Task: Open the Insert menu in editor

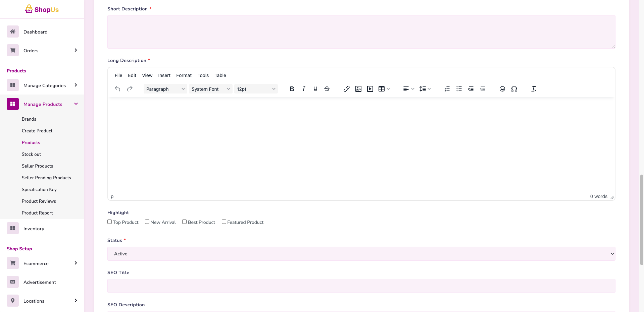Action: pyautogui.click(x=164, y=75)
